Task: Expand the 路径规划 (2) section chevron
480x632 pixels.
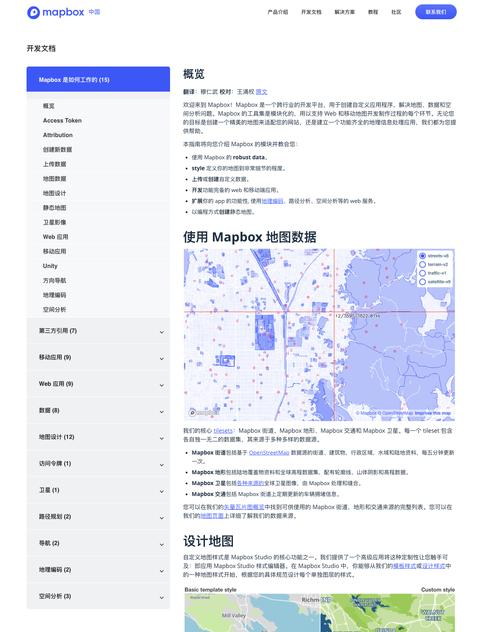Action: (x=162, y=518)
